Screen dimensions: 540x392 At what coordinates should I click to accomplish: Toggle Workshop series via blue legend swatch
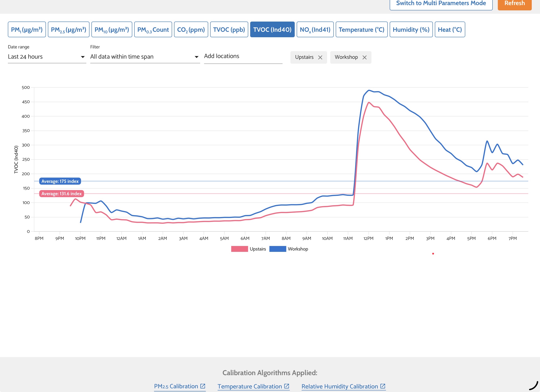[277, 249]
